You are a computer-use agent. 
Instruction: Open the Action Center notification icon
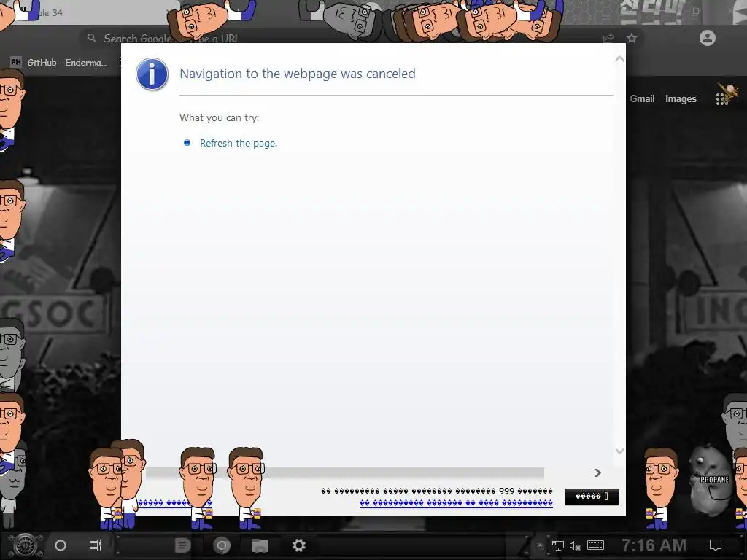pyautogui.click(x=716, y=545)
